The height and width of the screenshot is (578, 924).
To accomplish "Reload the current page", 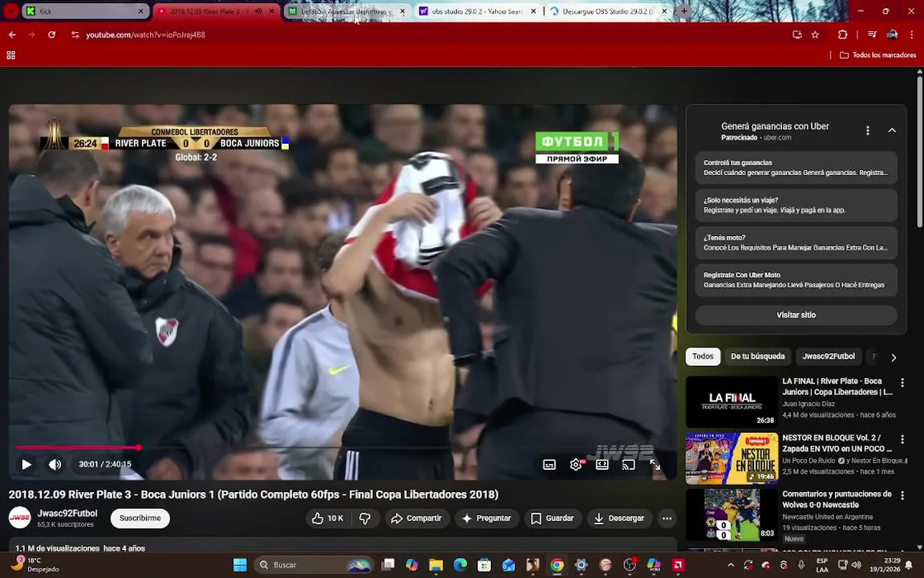I will [52, 35].
